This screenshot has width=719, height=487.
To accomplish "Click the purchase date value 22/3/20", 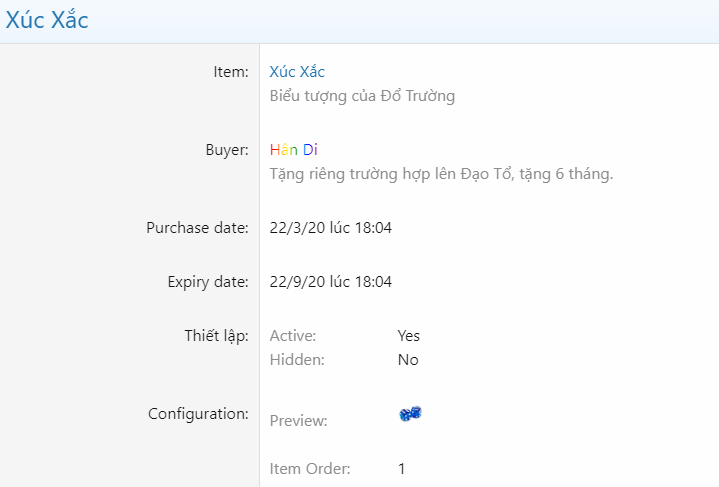I will pos(331,228).
